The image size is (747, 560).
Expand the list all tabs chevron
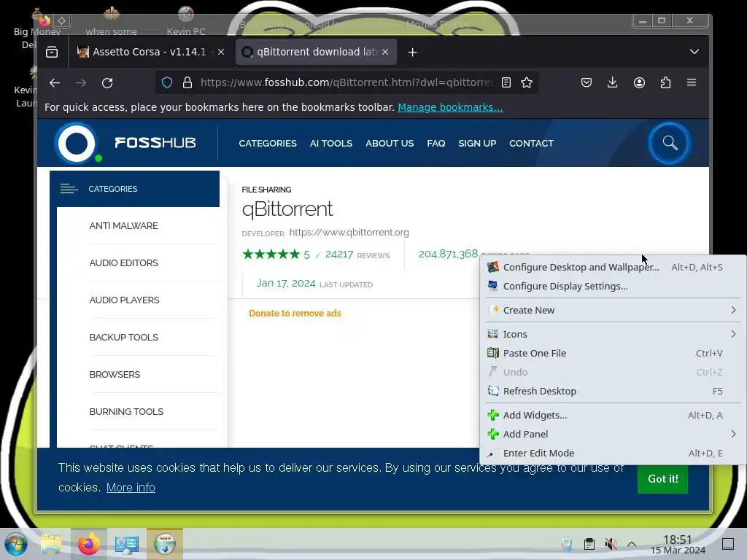(694, 52)
